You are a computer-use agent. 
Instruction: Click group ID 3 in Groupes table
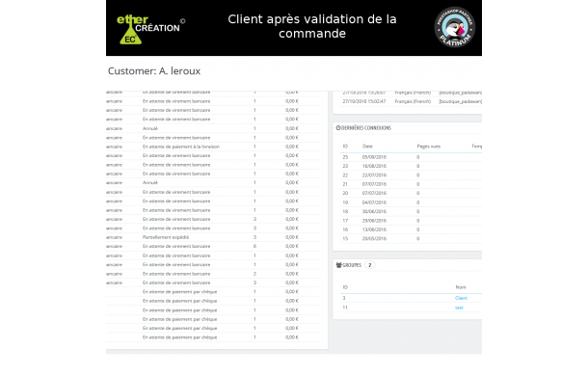pyautogui.click(x=344, y=298)
